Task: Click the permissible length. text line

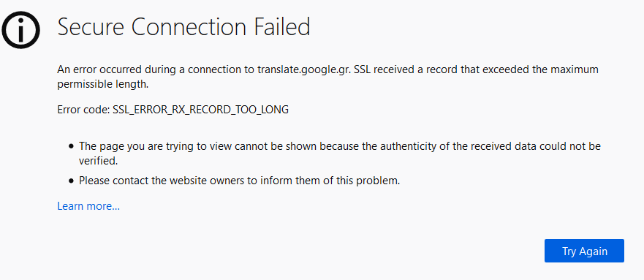Action: pos(102,85)
